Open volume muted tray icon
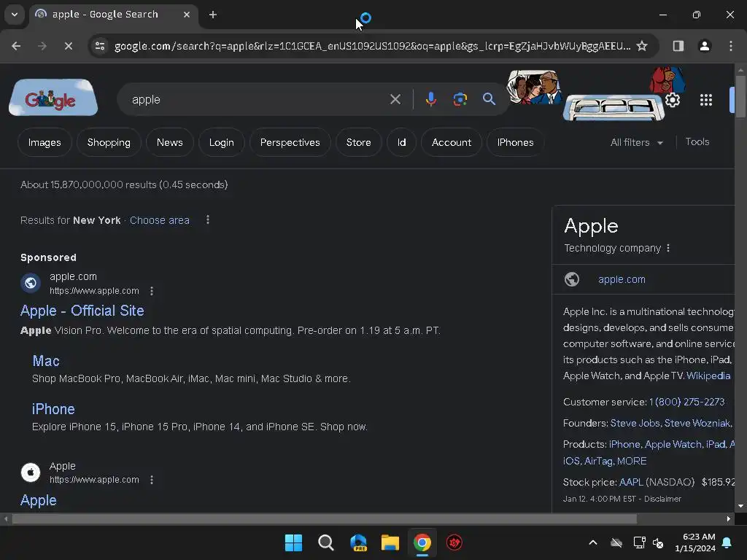Viewport: 747px width, 560px height. coord(658,542)
